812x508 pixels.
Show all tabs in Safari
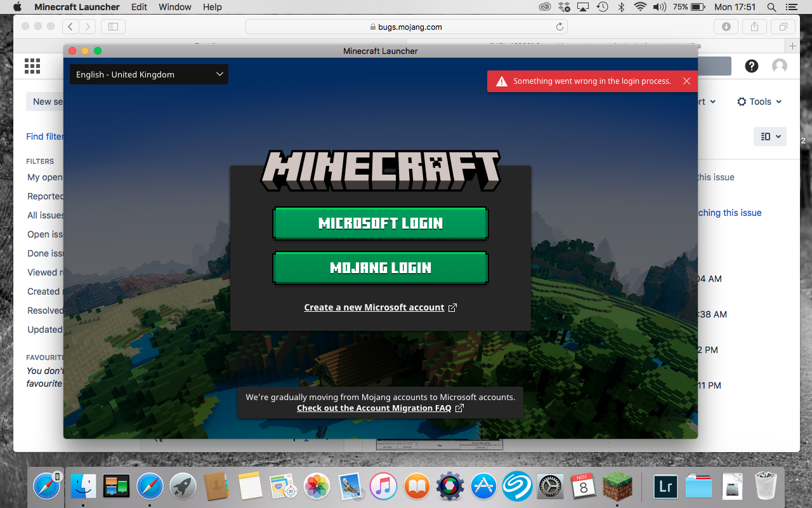click(x=783, y=27)
